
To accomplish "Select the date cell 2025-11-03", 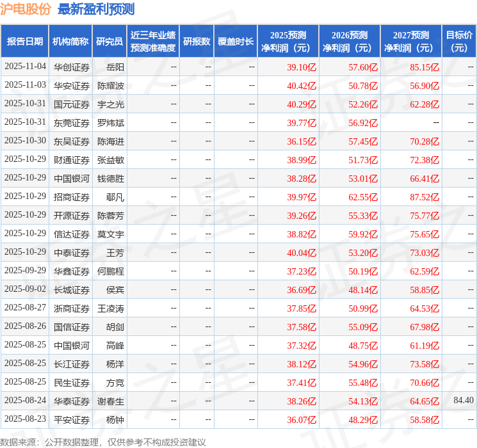I will point(25,85).
